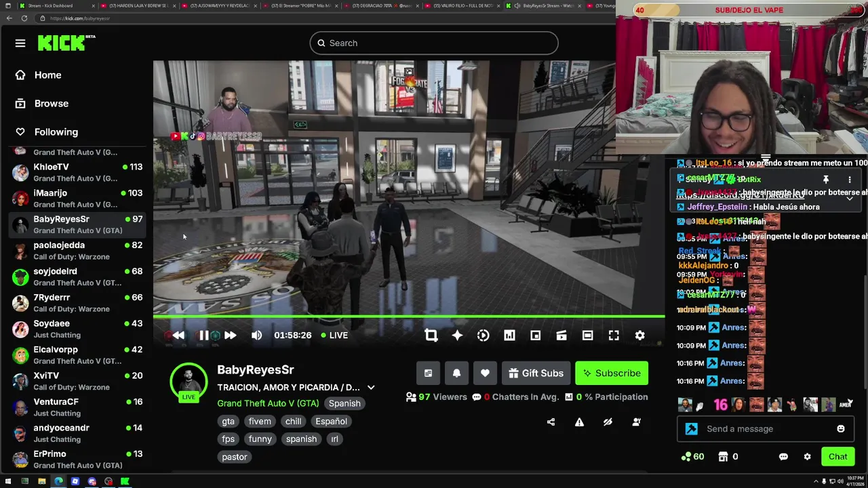Open the stream stats bar-chart icon
Image resolution: width=868 pixels, height=488 pixels.
509,335
